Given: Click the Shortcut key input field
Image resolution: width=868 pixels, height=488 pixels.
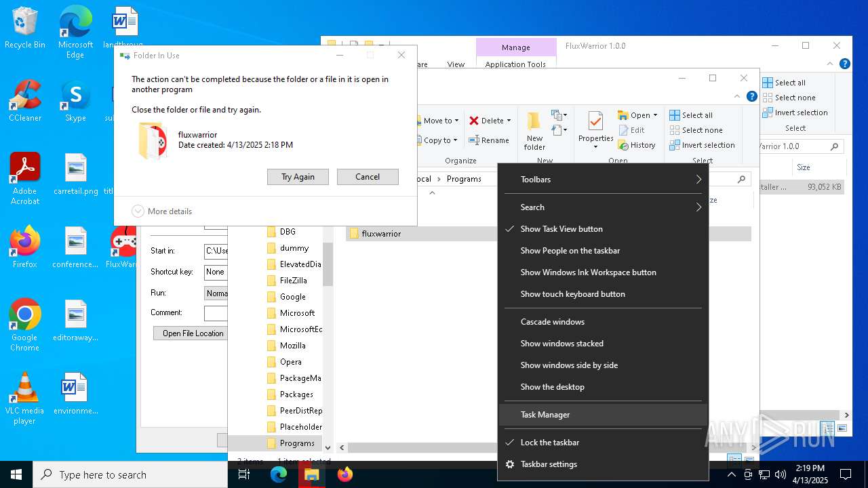Looking at the screenshot, I should point(216,272).
